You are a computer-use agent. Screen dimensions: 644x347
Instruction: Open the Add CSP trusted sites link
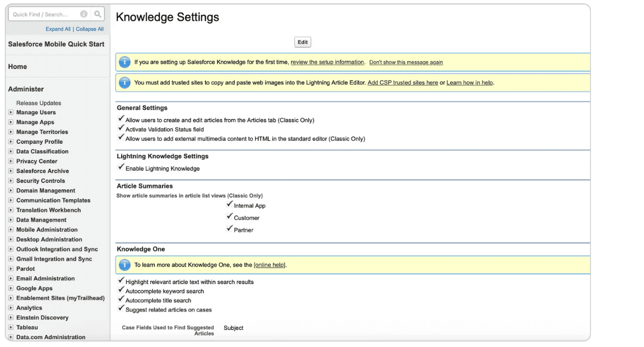(402, 83)
